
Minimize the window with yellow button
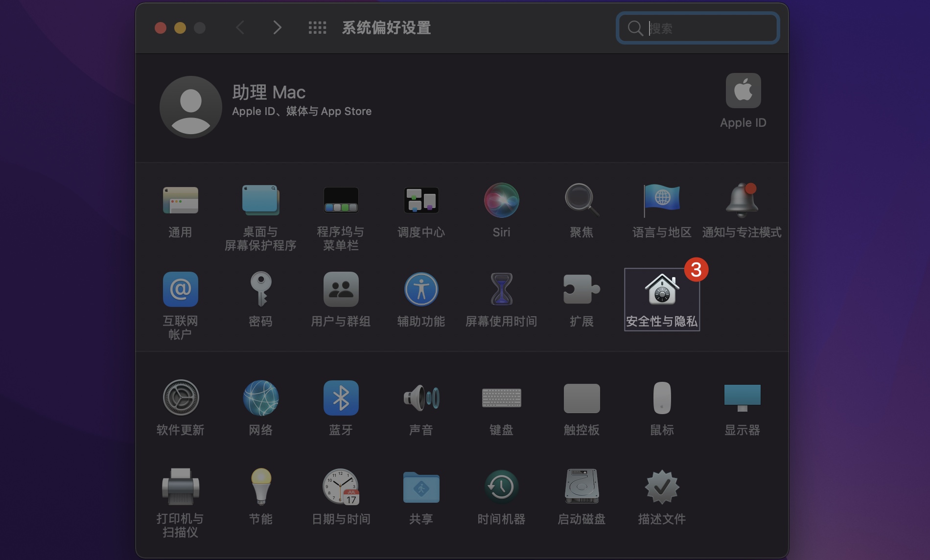180,28
